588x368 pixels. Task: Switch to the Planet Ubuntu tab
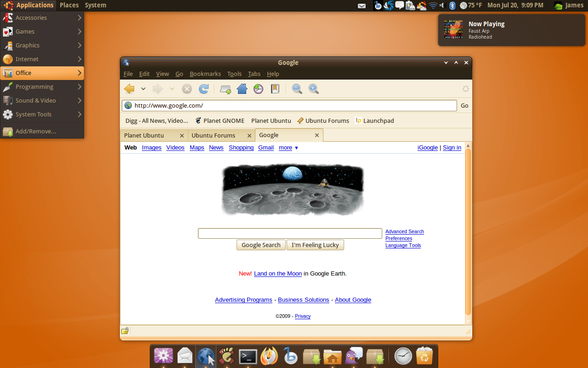pos(154,135)
